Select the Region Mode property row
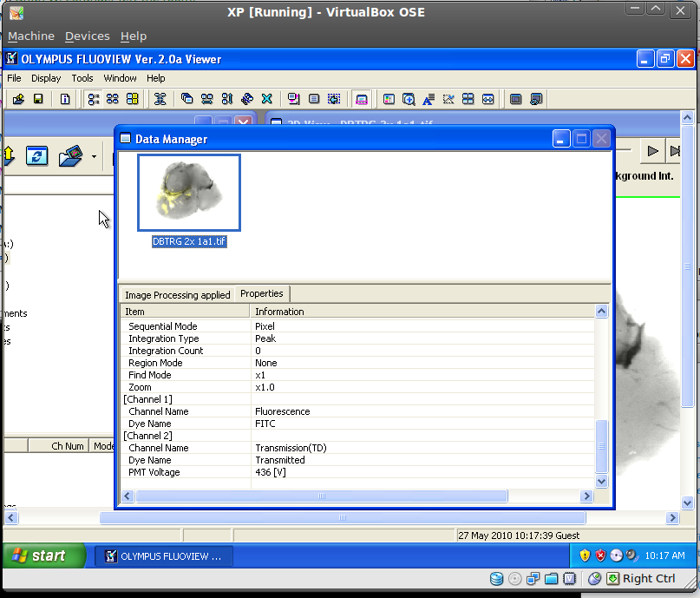Image resolution: width=700 pixels, height=598 pixels. [x=357, y=363]
